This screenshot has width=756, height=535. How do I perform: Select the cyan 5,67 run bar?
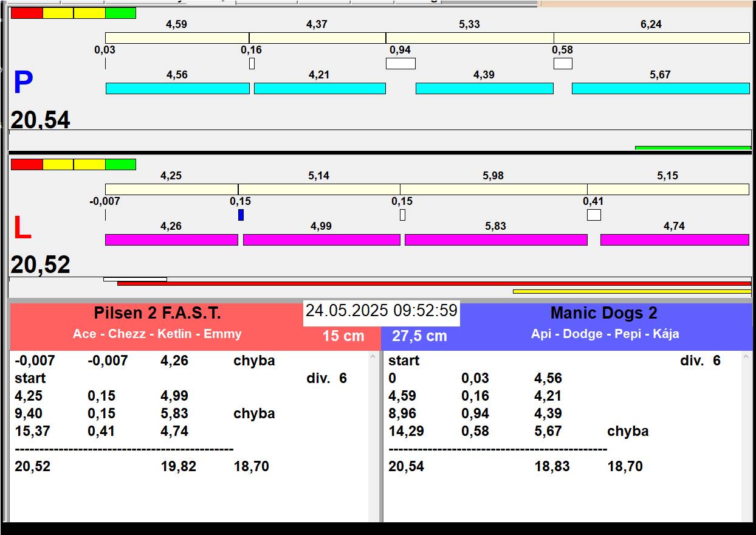point(660,88)
